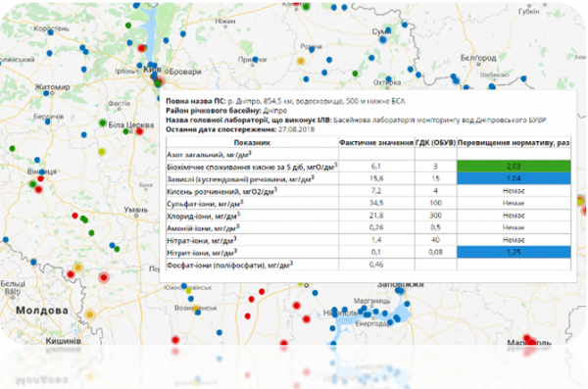Screen dimensions: 588x389
Task: Select the blue marker at Суми
Action: tap(382, 39)
